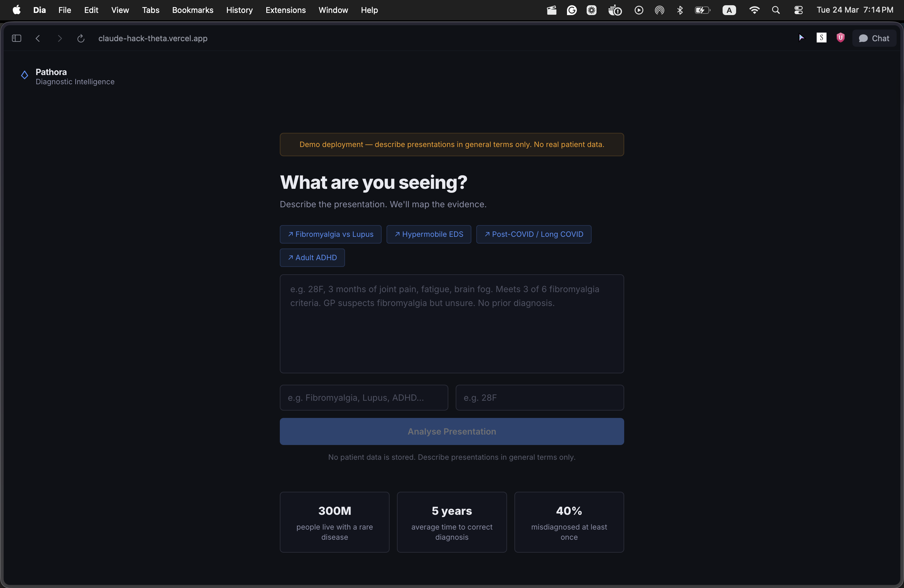Pick the Post-COVID / Long COVID example

(533, 234)
